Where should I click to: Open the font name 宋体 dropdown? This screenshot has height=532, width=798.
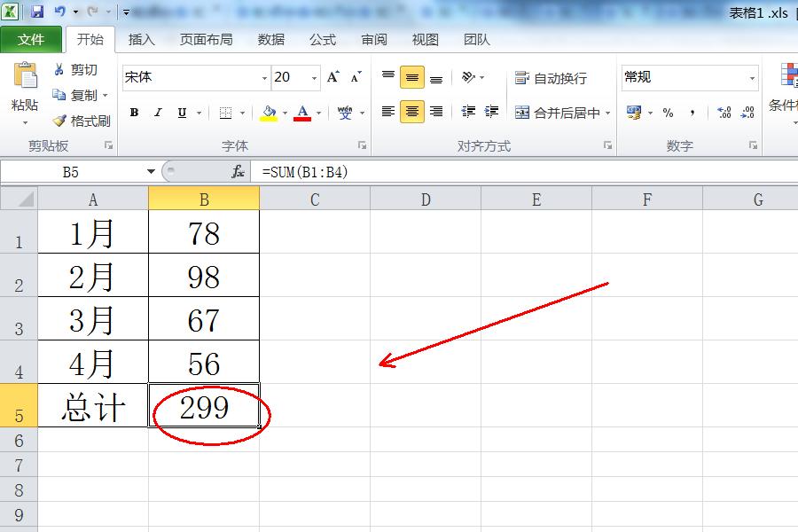click(x=264, y=78)
